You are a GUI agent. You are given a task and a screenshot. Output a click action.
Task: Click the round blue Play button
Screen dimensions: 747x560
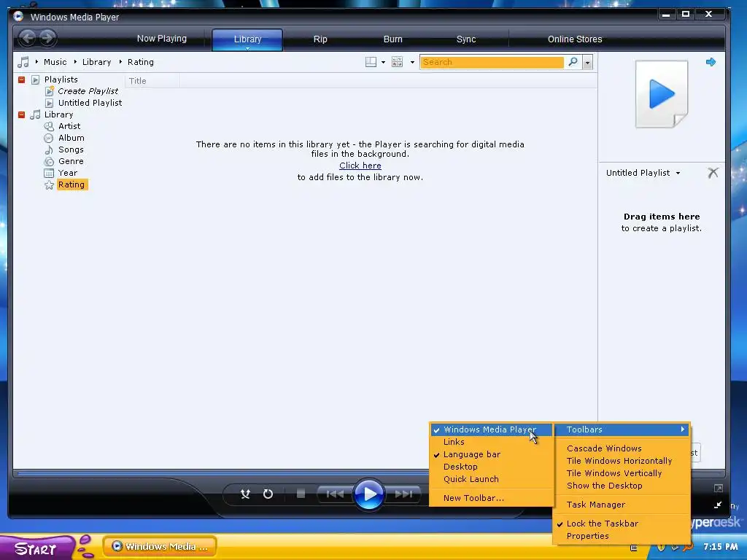pyautogui.click(x=368, y=494)
